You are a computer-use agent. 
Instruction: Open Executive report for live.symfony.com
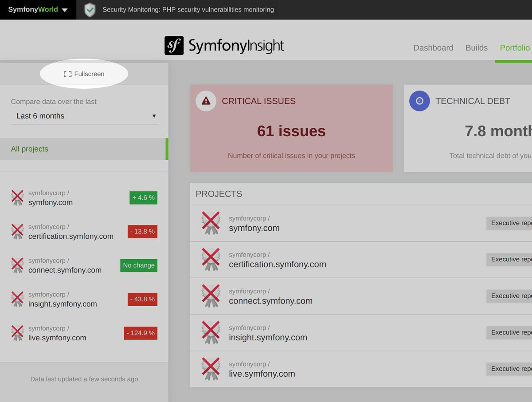pyautogui.click(x=509, y=369)
